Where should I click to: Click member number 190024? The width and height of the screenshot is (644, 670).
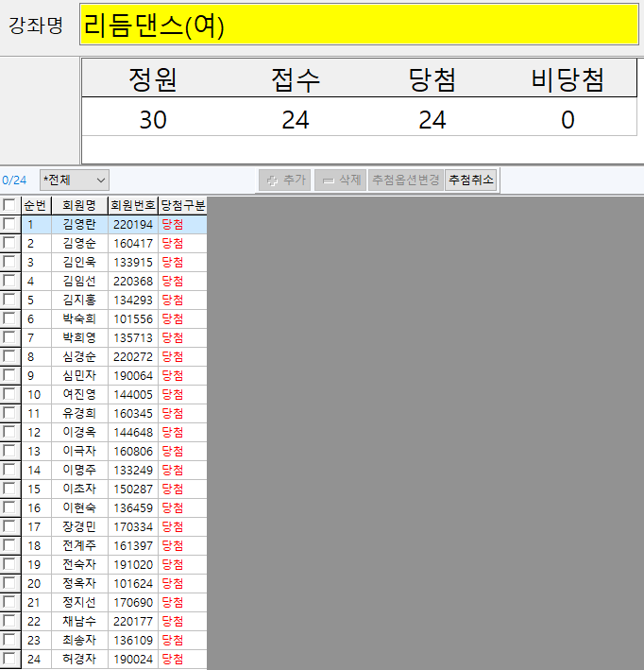tap(133, 659)
